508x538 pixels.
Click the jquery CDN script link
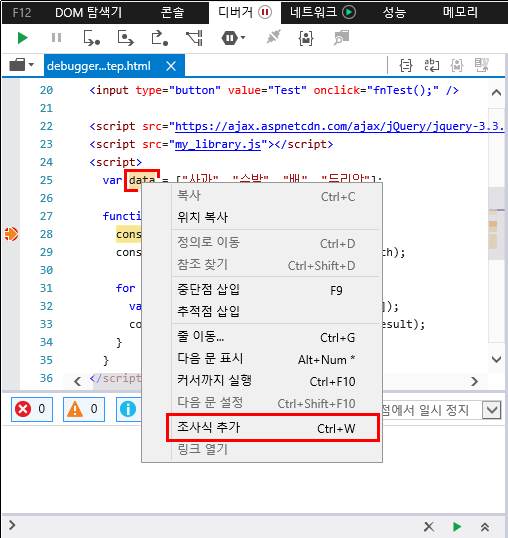point(340,127)
